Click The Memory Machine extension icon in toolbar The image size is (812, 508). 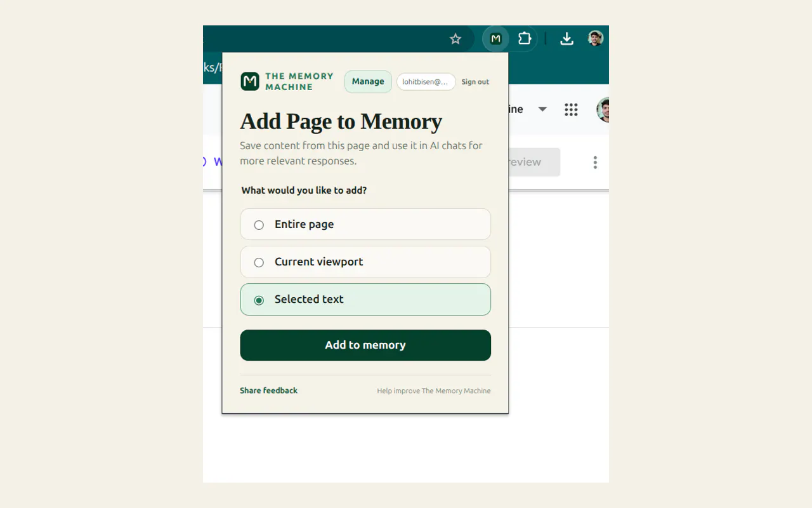(495, 39)
